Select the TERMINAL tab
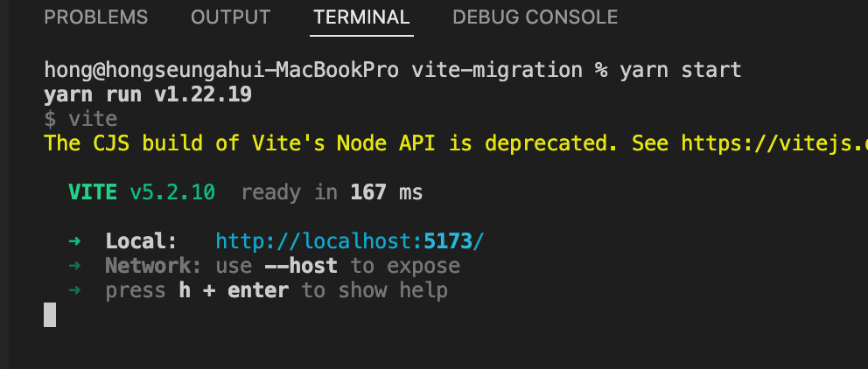 [361, 17]
